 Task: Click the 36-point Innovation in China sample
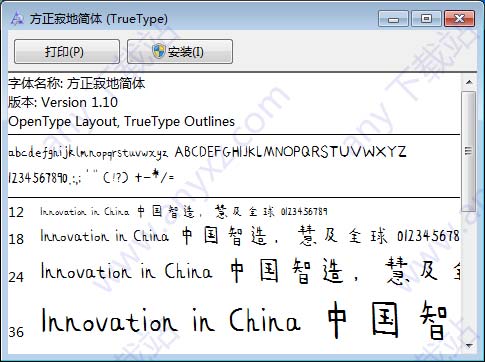[245, 320]
